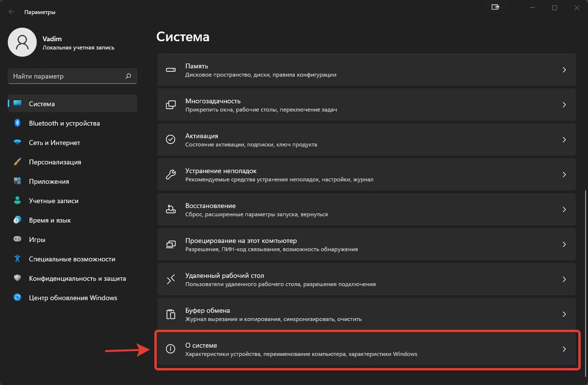Screen dimensions: 588x385
Task: Select Учетные записи in the sidebar
Action: (x=53, y=201)
